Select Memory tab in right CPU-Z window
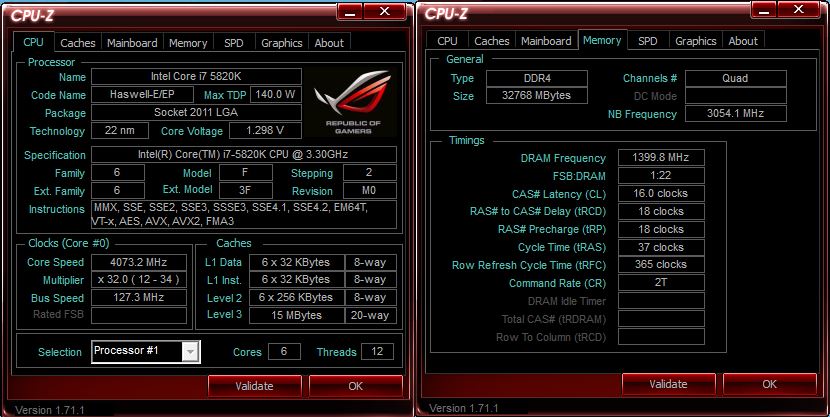 [x=602, y=40]
